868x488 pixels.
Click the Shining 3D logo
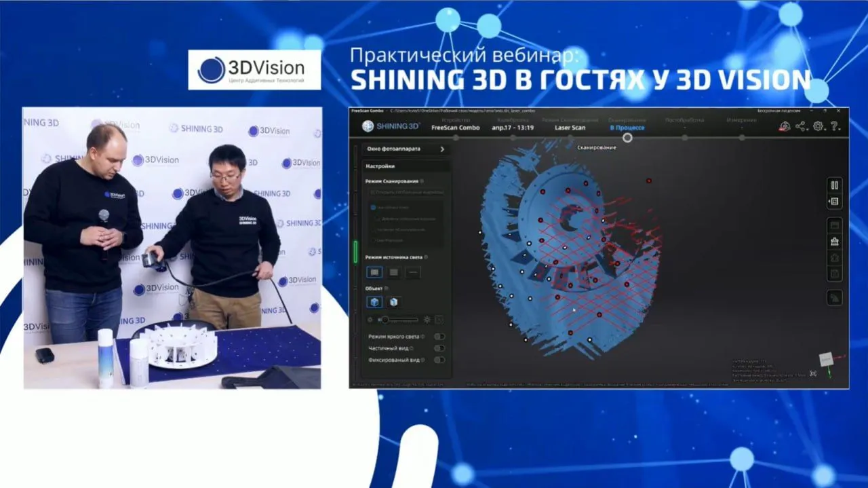click(x=391, y=126)
